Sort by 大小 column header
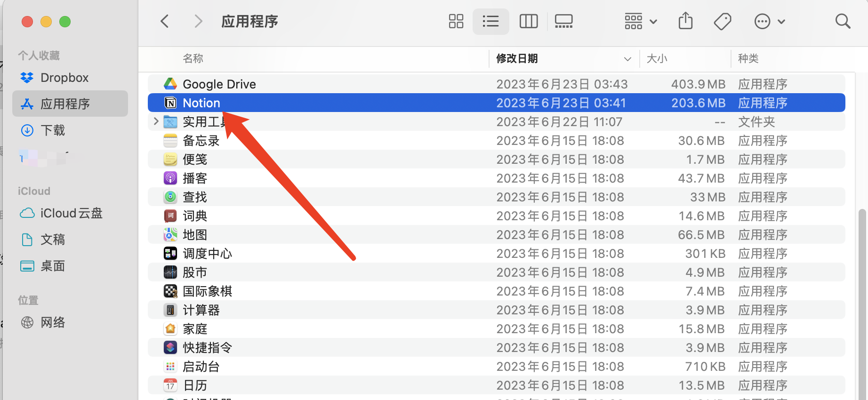The width and height of the screenshot is (868, 400). 657,58
